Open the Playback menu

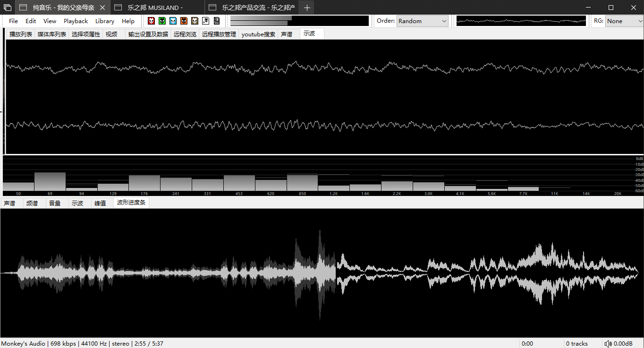click(76, 21)
